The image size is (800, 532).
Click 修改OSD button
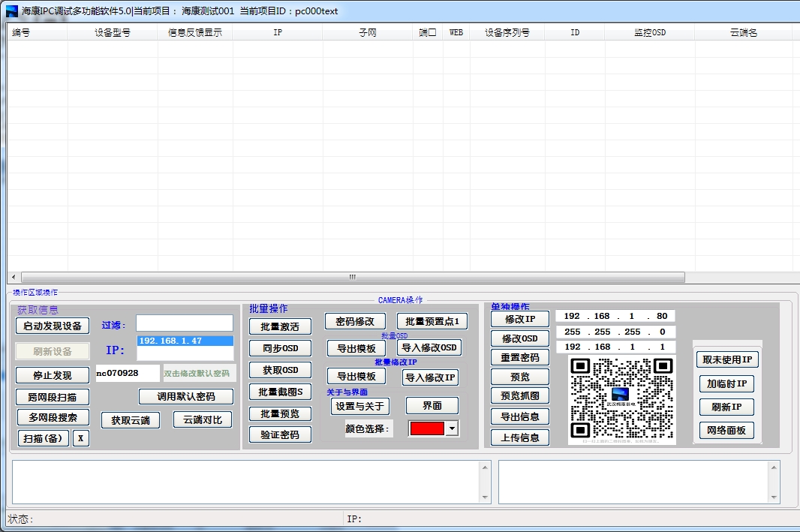click(520, 338)
